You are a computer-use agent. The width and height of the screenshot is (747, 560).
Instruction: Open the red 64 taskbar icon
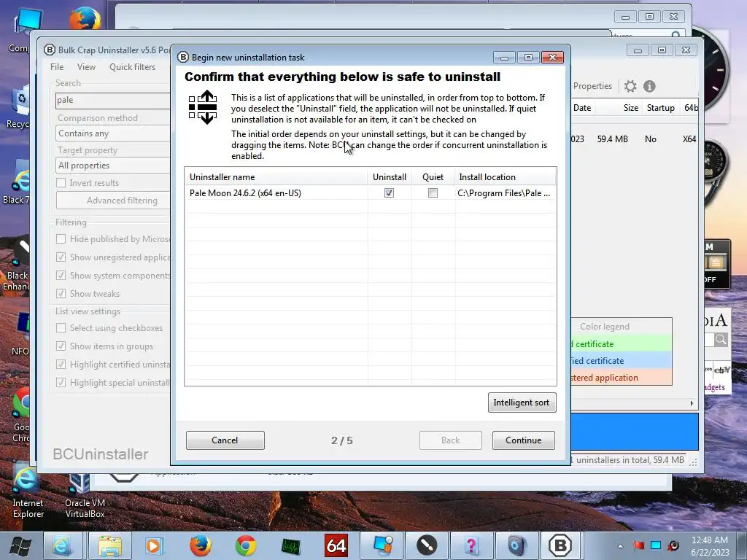tap(336, 545)
